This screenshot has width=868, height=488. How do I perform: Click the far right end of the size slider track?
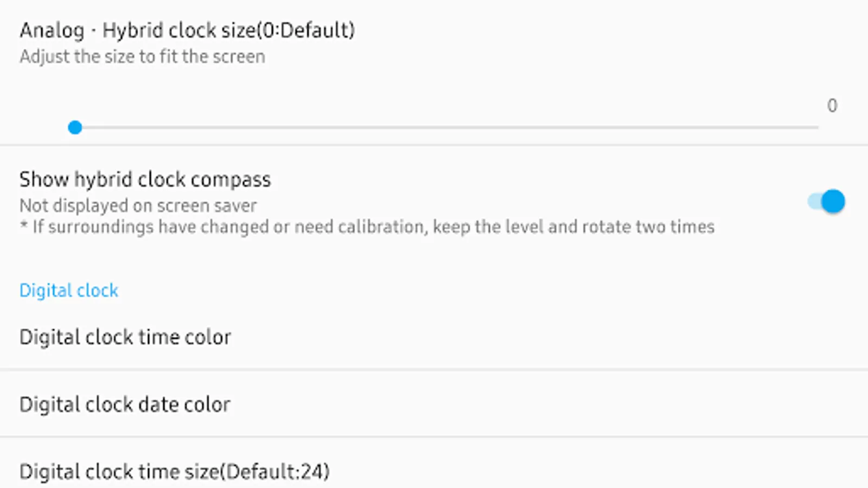pyautogui.click(x=816, y=127)
